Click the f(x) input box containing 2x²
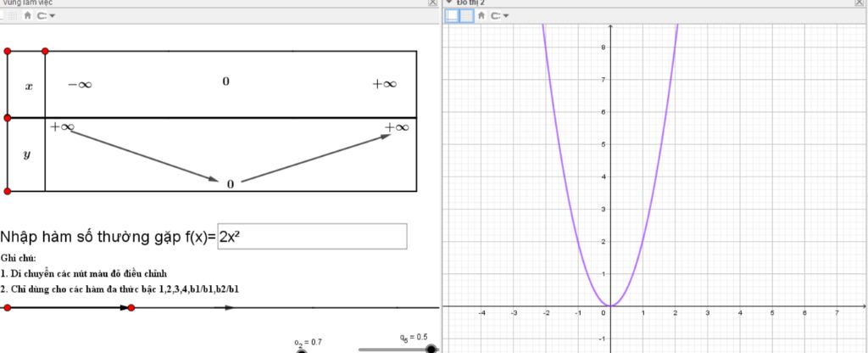The width and height of the screenshot is (868, 353). point(312,237)
